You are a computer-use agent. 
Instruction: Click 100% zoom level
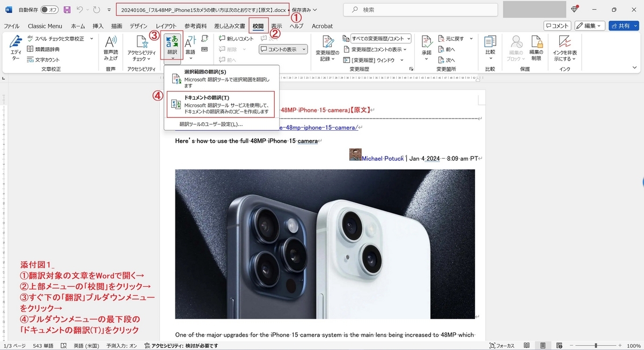634,346
